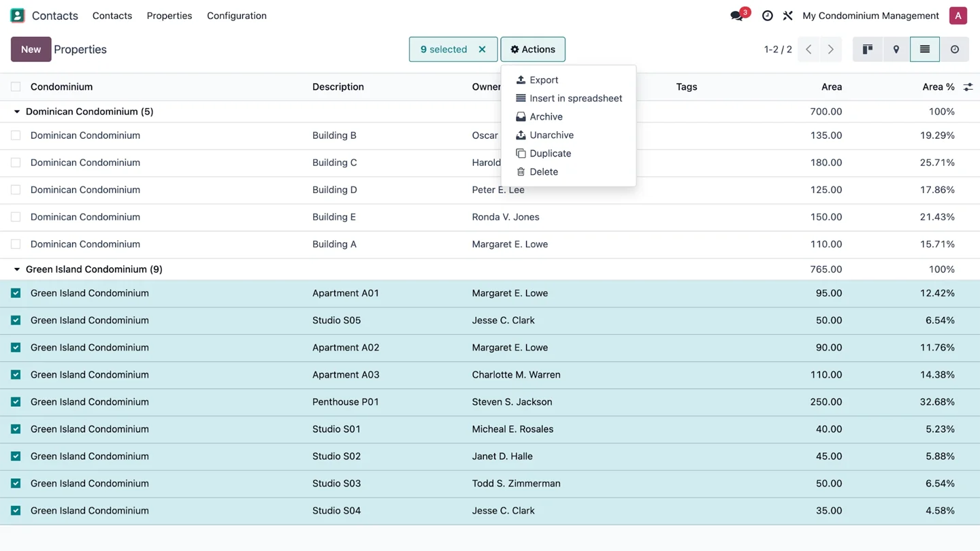The image size is (980, 551).
Task: Open optional columns settings icon
Action: (x=968, y=86)
